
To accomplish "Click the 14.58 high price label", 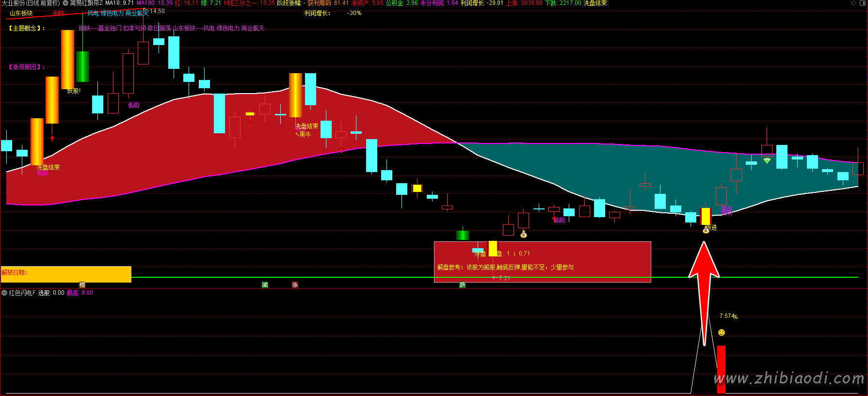I will tap(157, 11).
